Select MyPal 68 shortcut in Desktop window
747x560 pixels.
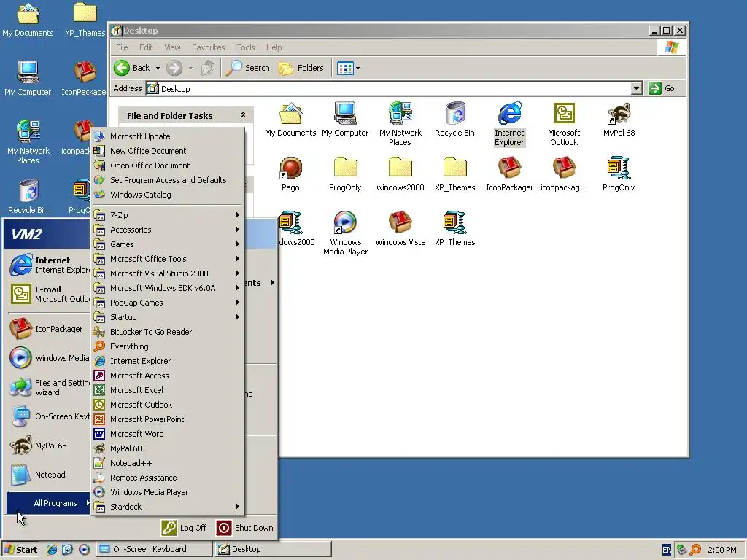coord(619,120)
